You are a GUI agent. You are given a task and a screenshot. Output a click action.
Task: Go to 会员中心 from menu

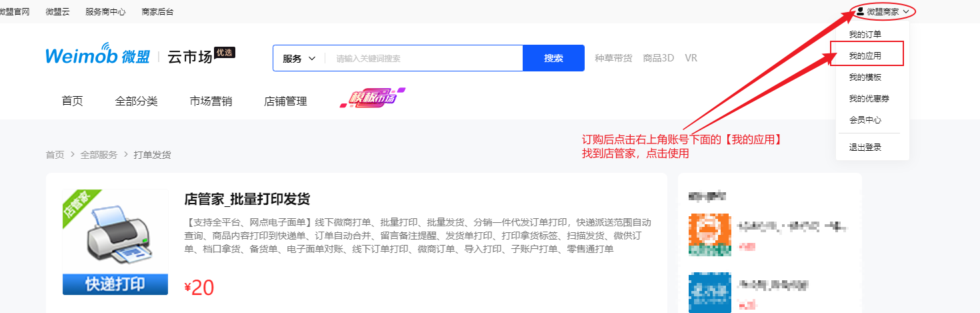pos(865,119)
